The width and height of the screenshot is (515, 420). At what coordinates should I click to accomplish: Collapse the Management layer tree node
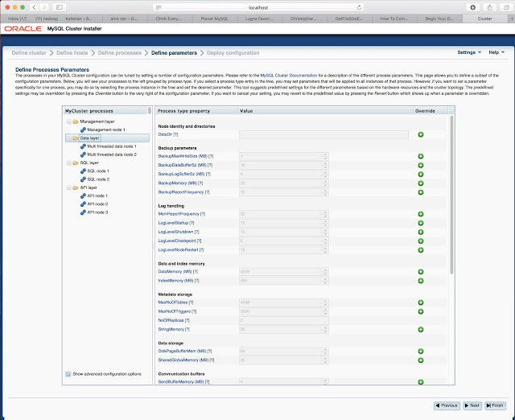click(69, 121)
